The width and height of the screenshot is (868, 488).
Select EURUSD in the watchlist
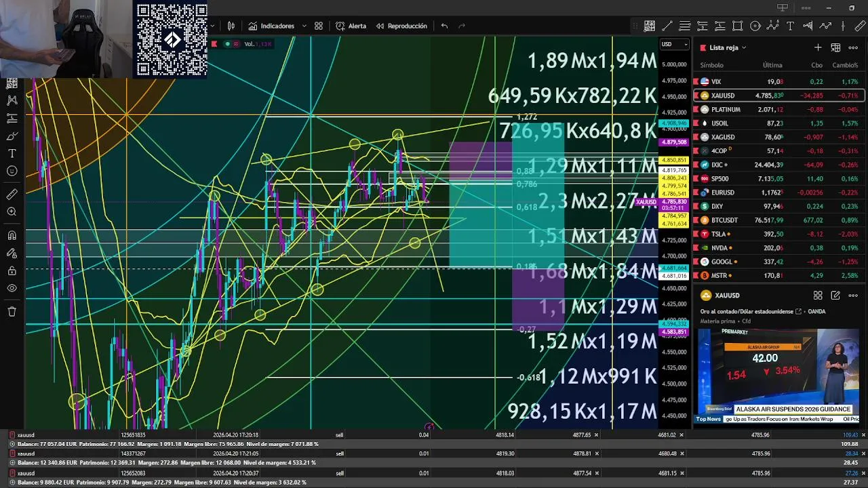(x=779, y=192)
